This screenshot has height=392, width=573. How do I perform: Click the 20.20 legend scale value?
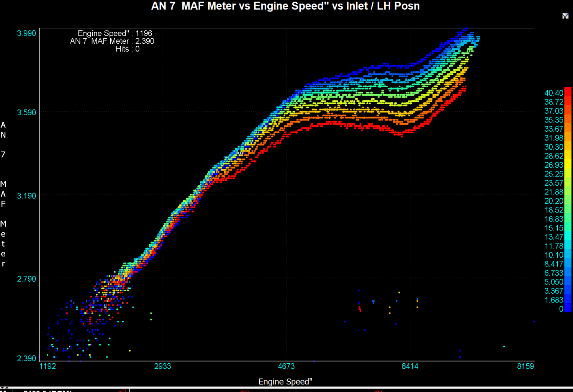click(553, 201)
